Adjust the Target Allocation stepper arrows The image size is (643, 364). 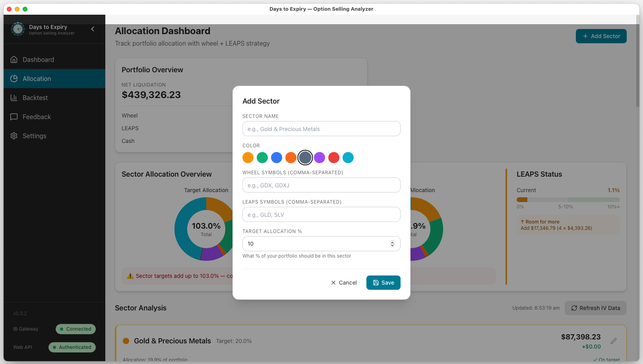(392, 244)
